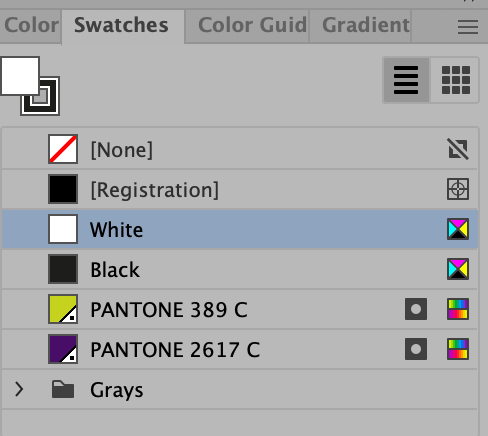Viewport: 488px width, 436px height.
Task: Open the Color tab
Action: (31, 25)
